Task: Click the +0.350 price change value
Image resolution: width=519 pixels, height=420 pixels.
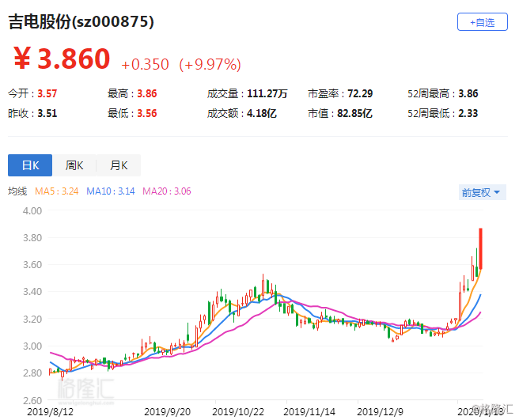Action: tap(145, 64)
